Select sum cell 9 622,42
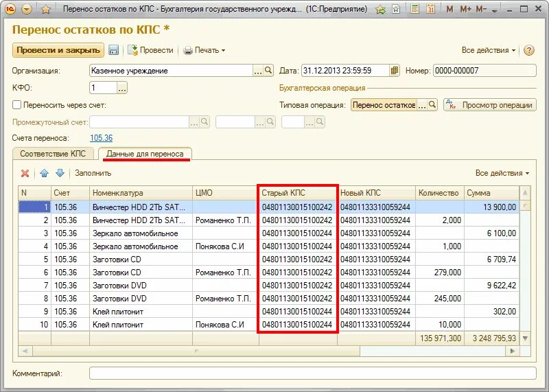The height and width of the screenshot is (392, 549). point(491,286)
